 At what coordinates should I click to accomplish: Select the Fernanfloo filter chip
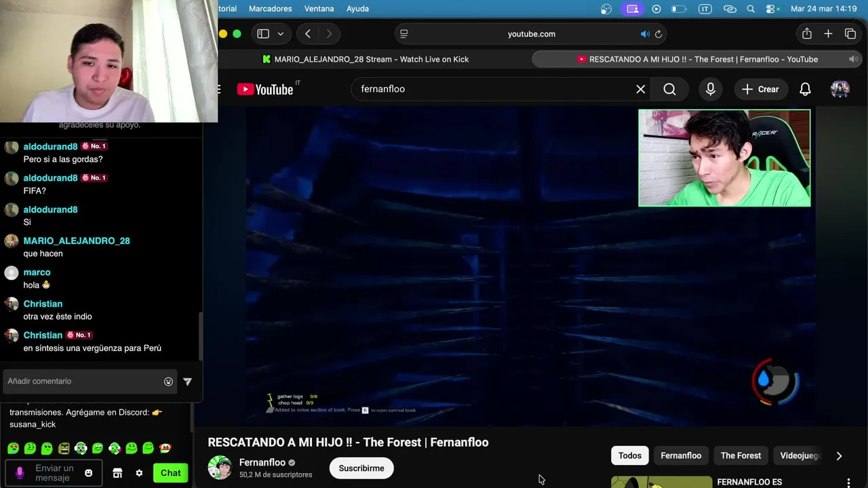(x=681, y=455)
